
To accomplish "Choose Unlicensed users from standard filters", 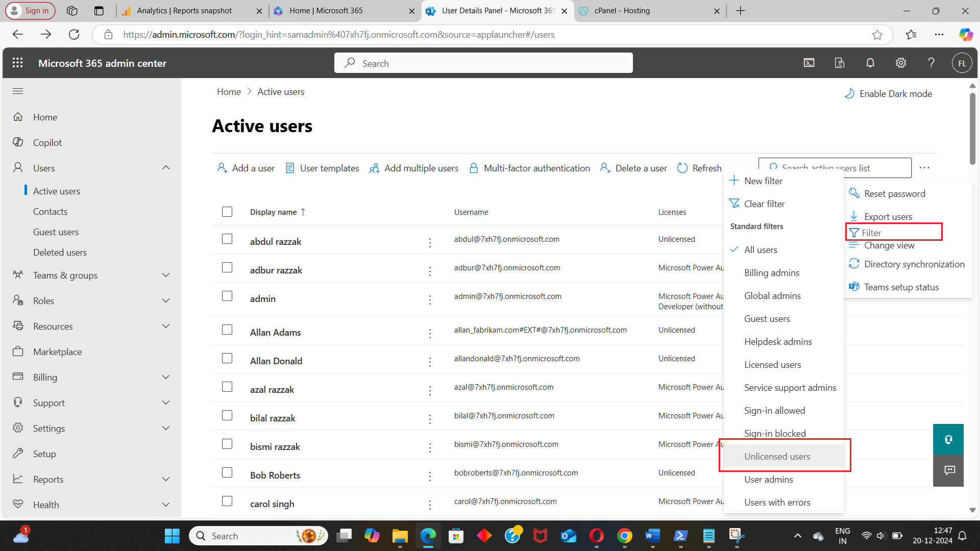I will click(x=777, y=456).
